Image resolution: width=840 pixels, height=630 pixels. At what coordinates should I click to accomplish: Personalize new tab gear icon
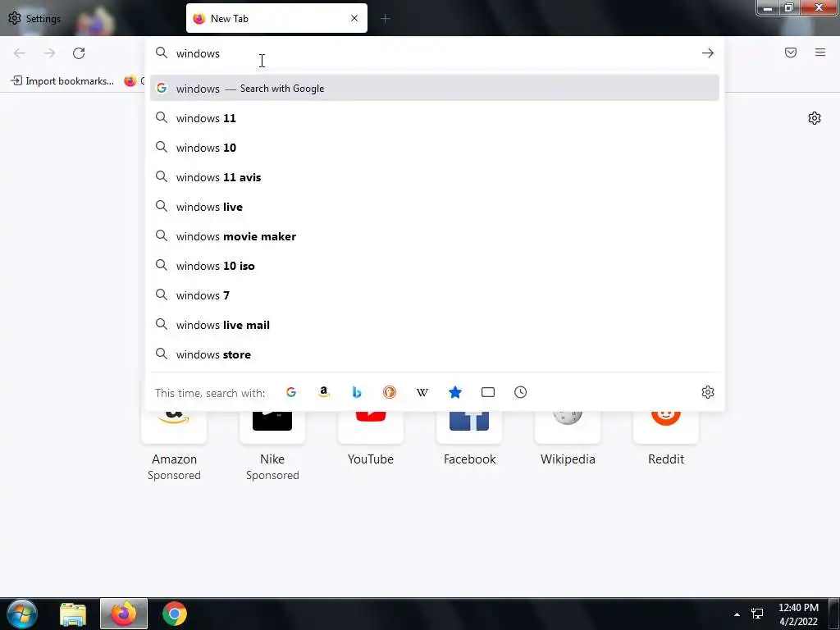coord(815,118)
